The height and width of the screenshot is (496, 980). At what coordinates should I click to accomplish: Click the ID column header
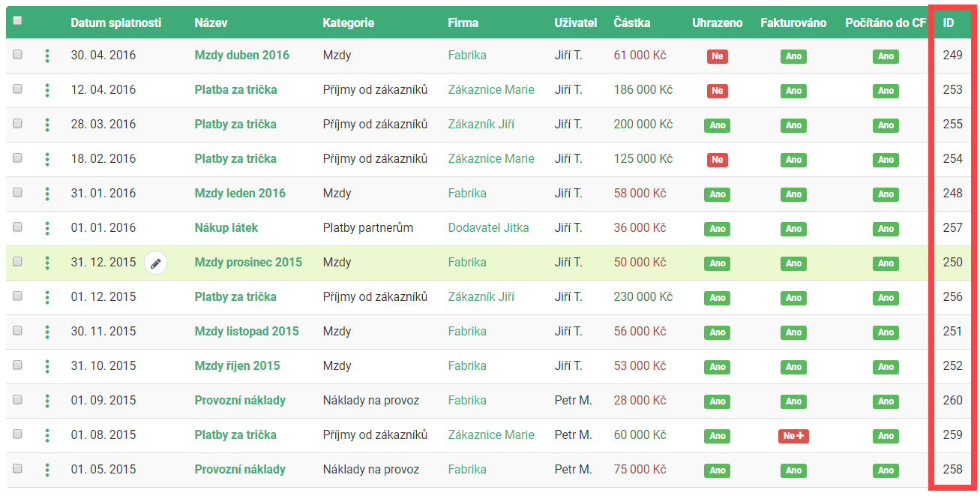(x=948, y=23)
